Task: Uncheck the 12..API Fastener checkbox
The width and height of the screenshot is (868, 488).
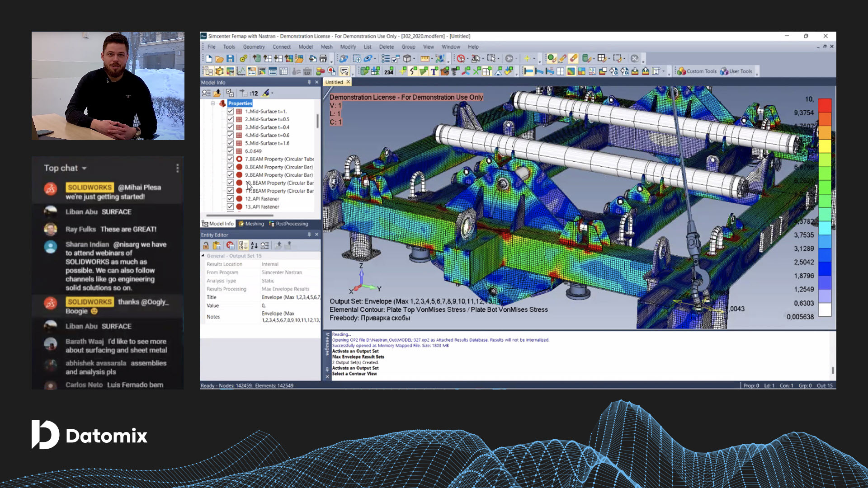Action: coord(230,199)
